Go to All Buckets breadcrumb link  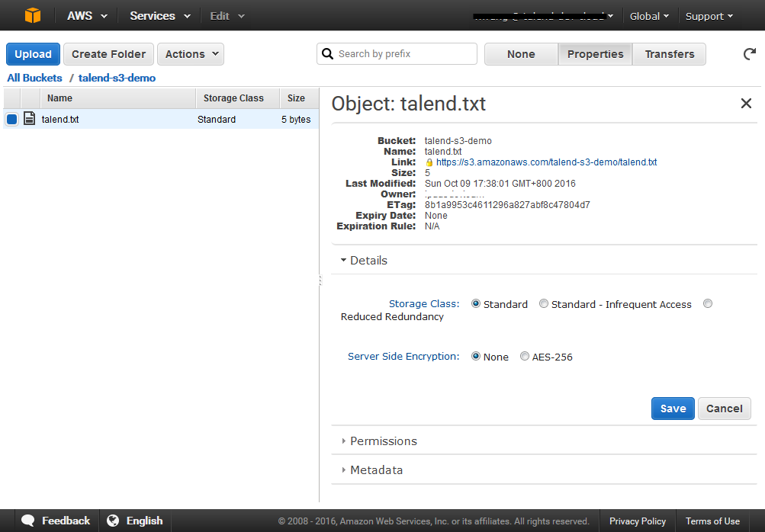click(34, 78)
